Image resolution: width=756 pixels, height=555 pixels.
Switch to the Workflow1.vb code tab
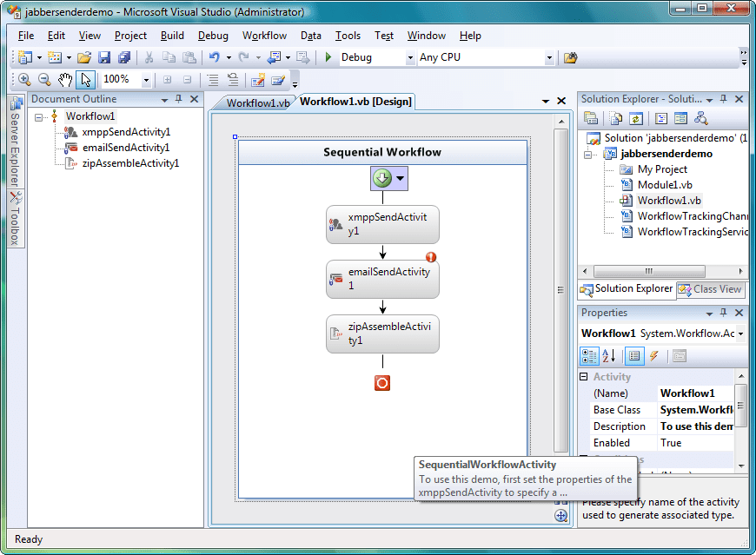tap(258, 103)
